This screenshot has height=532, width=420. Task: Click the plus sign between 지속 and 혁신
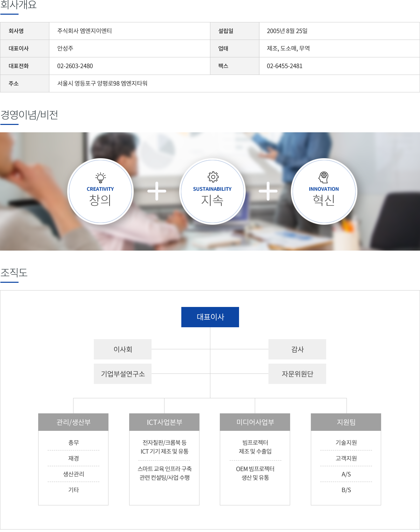[x=268, y=191]
